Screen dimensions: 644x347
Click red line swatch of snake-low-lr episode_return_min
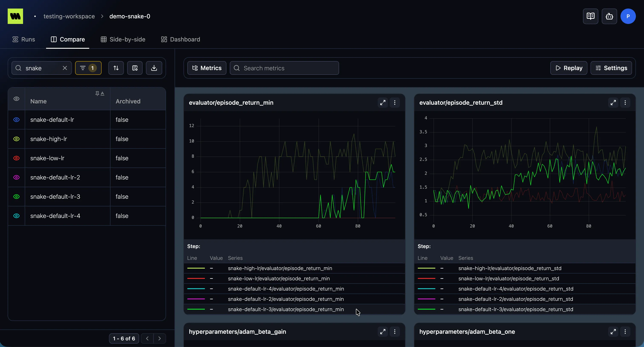[x=196, y=278]
